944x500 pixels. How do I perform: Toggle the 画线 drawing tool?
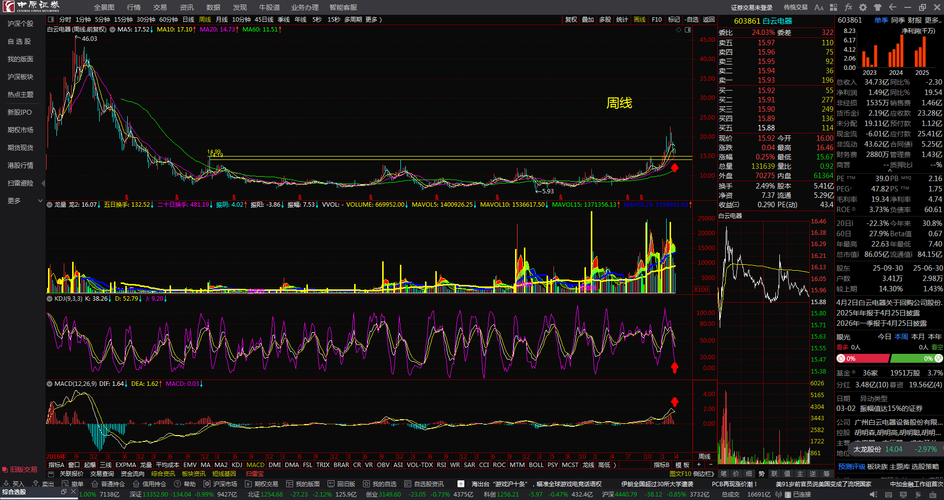click(639, 19)
